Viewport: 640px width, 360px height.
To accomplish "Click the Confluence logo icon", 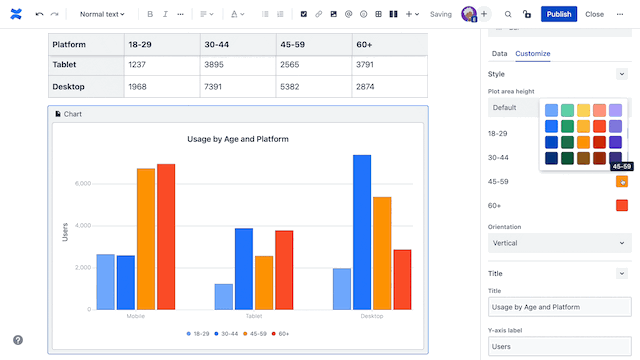I will (16, 14).
